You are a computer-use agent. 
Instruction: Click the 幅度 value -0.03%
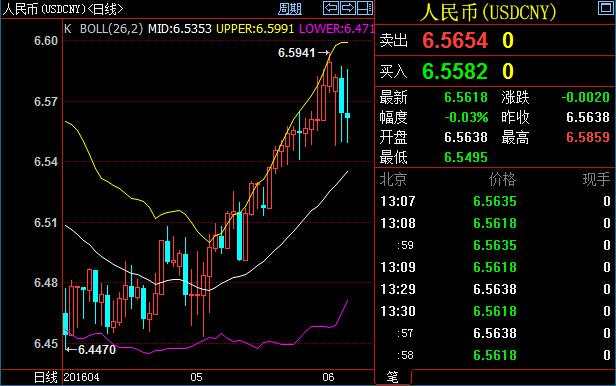pos(466,117)
